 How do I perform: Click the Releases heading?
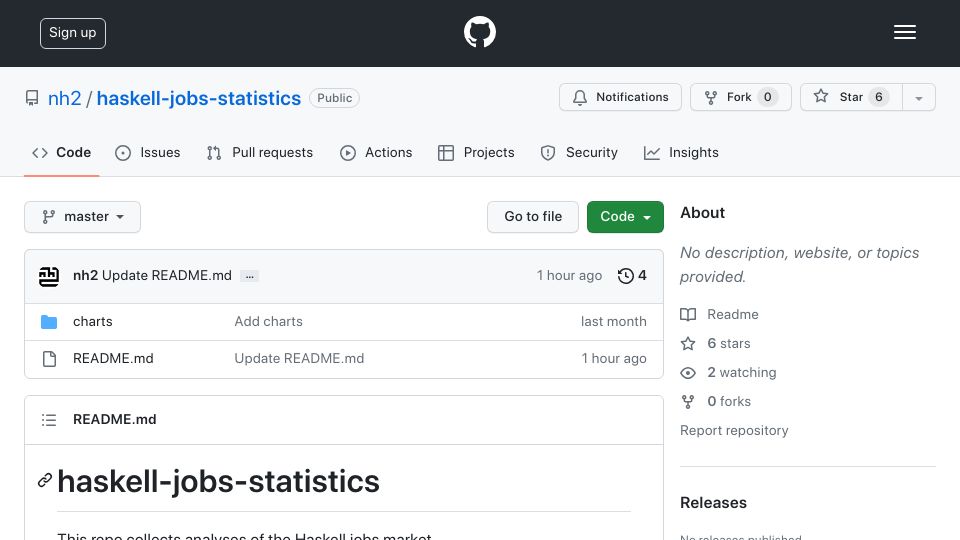tap(713, 503)
